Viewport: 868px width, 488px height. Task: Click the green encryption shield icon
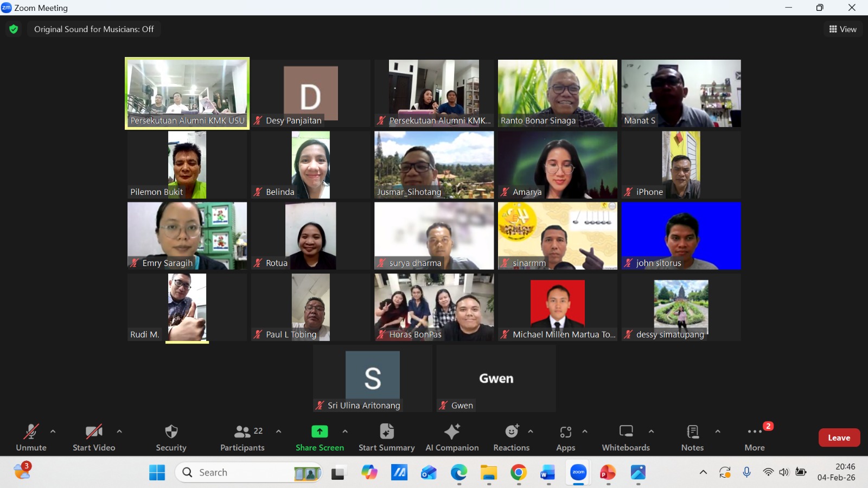click(x=14, y=29)
